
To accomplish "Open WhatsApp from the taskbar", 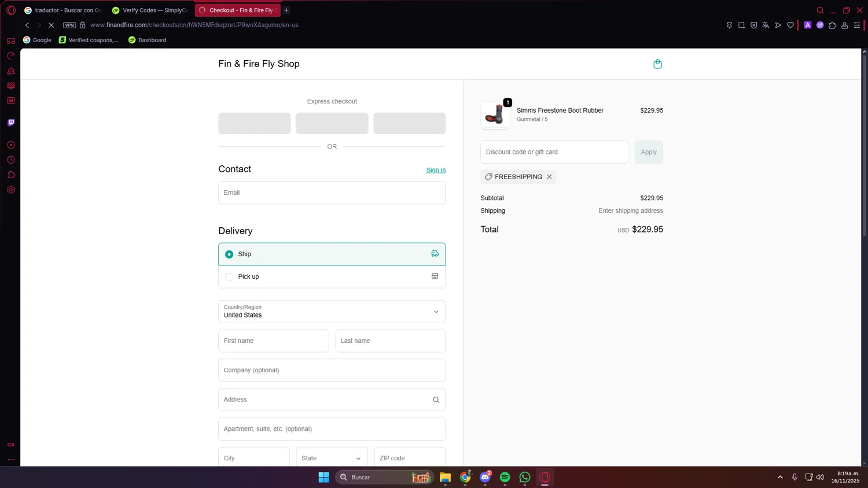I will click(x=525, y=477).
